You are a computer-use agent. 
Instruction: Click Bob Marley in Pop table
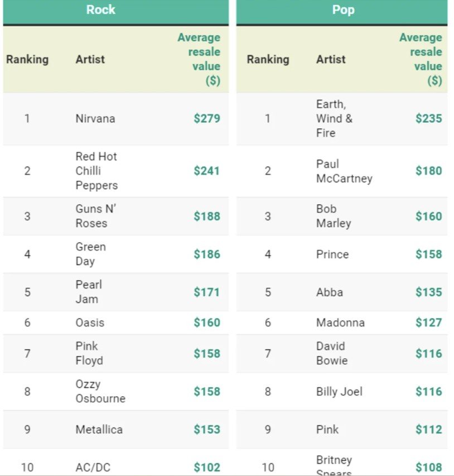pos(334,216)
